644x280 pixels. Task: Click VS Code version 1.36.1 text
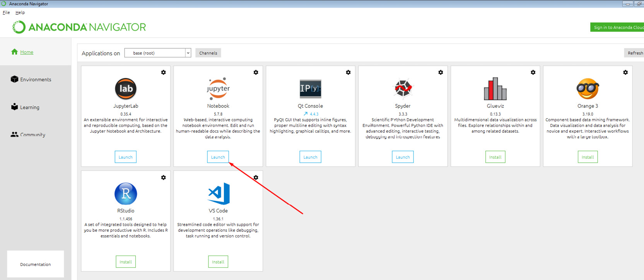[x=218, y=219]
